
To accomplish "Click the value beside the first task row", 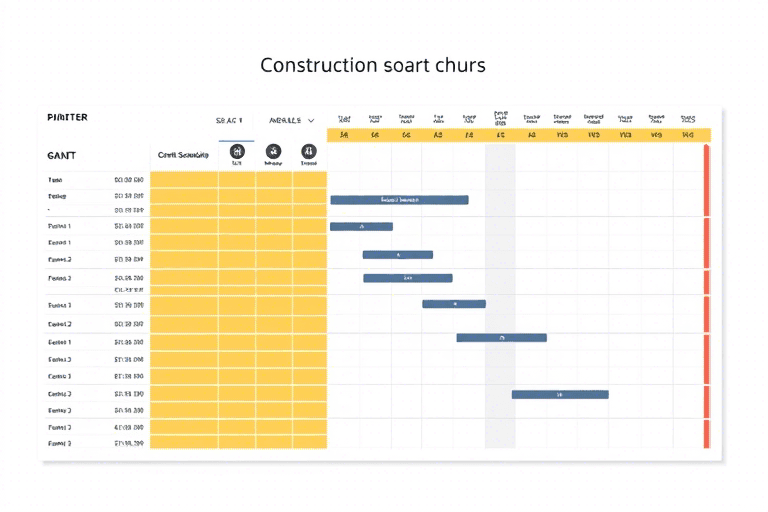I will (x=129, y=180).
